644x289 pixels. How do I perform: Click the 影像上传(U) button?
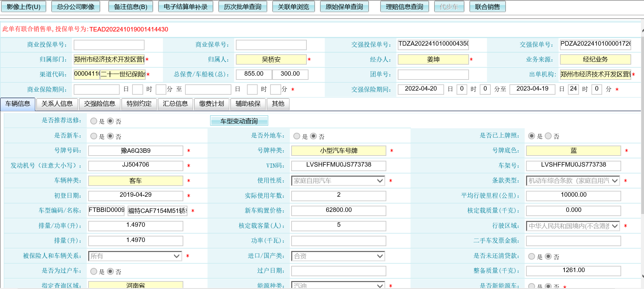pos(24,7)
